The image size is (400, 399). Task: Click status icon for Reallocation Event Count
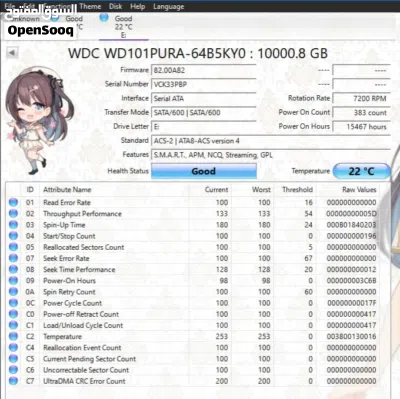(13, 348)
